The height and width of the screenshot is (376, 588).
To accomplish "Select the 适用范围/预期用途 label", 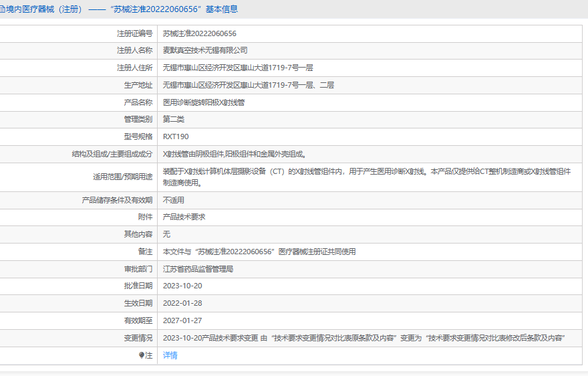I will 123,177.
